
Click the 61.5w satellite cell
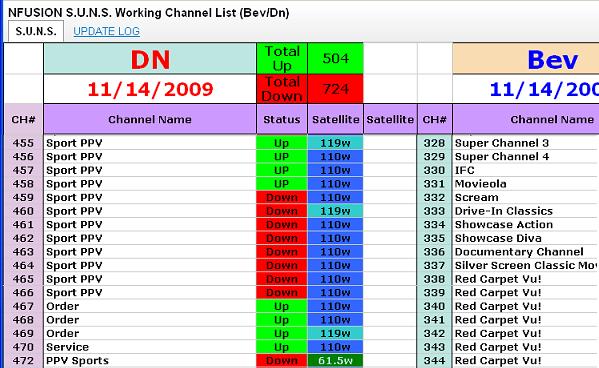[335, 361]
